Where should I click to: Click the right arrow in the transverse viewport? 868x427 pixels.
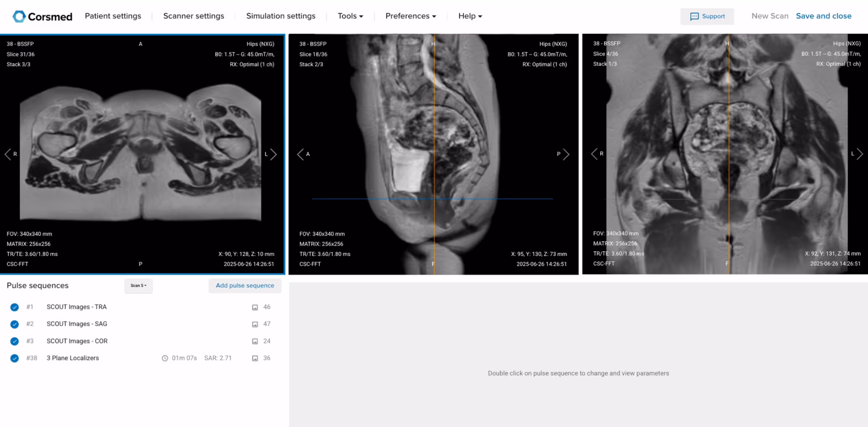click(274, 154)
